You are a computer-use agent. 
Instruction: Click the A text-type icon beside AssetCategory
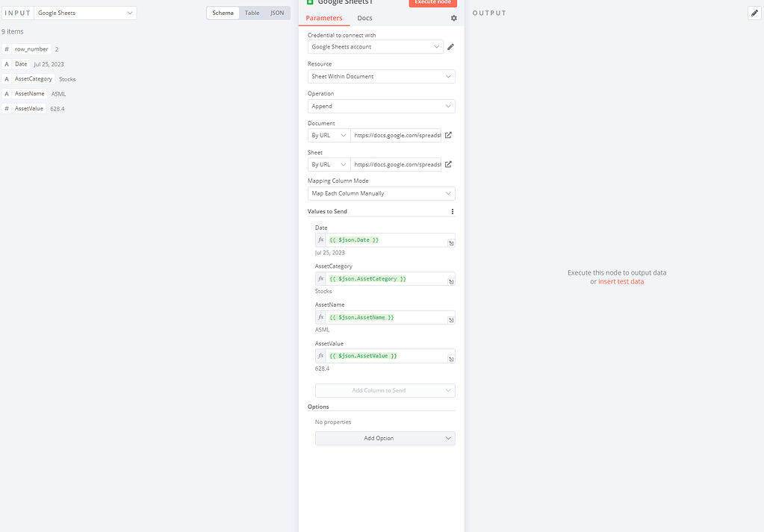click(x=7, y=78)
